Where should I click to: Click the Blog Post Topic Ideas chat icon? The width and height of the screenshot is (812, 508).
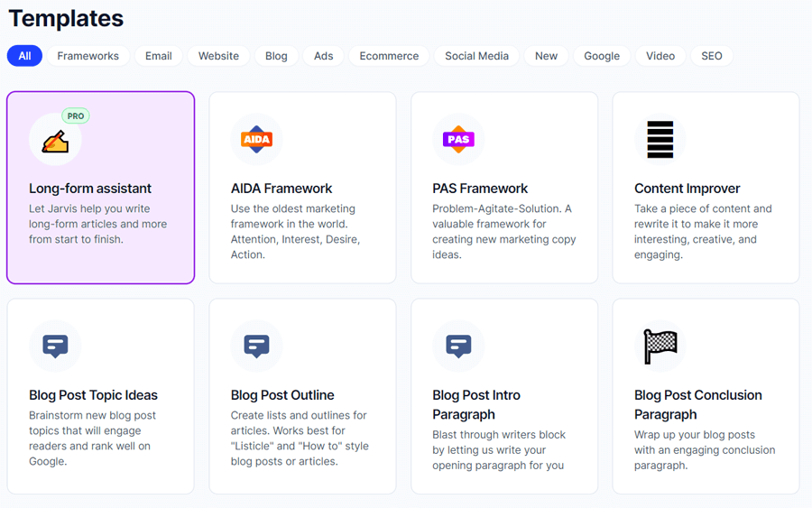(55, 346)
